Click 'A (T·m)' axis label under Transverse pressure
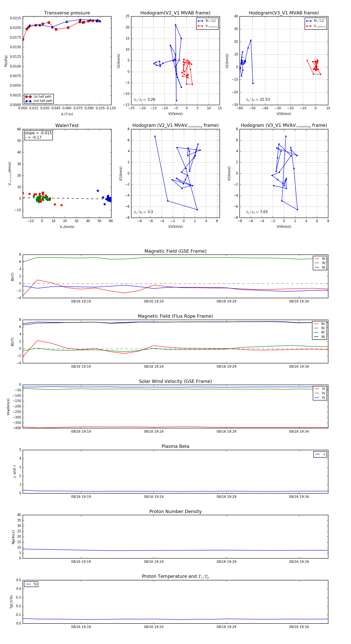The height and width of the screenshot is (644, 351). pyautogui.click(x=67, y=114)
